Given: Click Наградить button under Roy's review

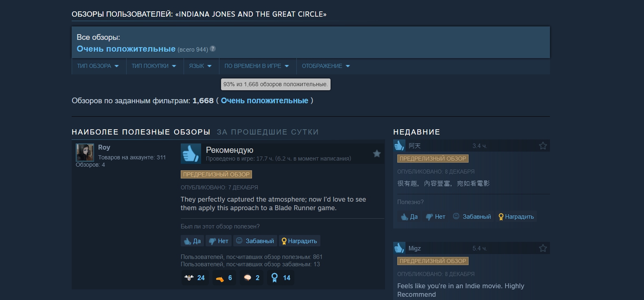Looking at the screenshot, I should [299, 241].
